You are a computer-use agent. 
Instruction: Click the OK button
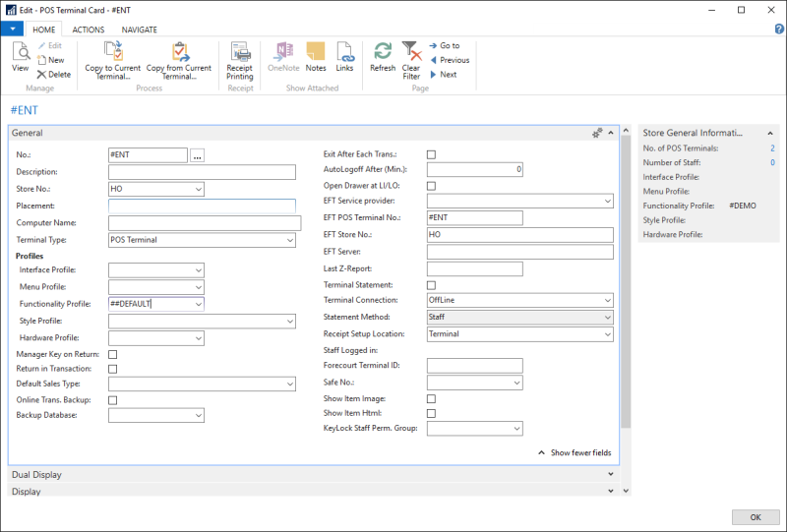(x=756, y=517)
